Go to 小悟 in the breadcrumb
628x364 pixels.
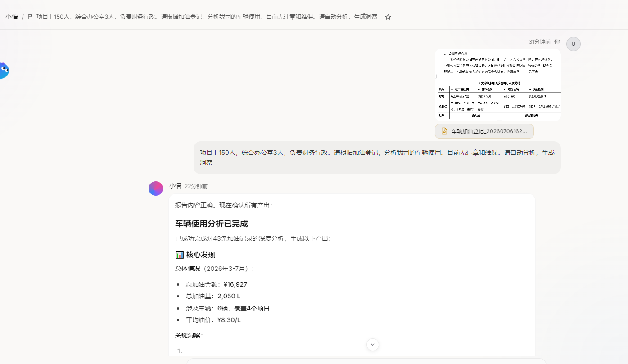[12, 17]
